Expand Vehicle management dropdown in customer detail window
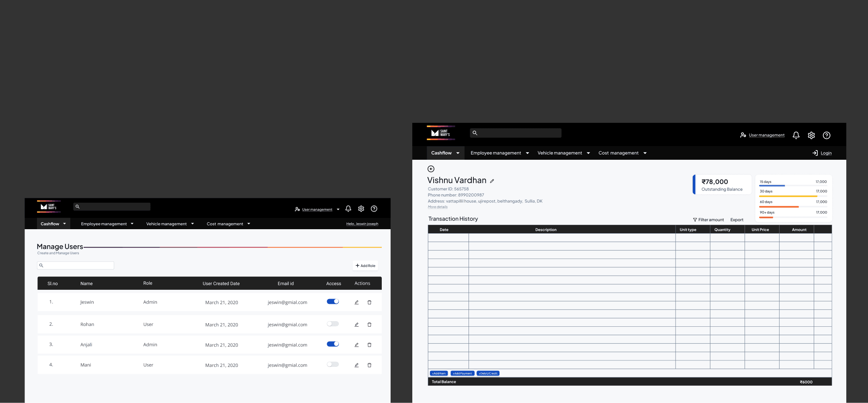868x403 pixels. [x=563, y=153]
